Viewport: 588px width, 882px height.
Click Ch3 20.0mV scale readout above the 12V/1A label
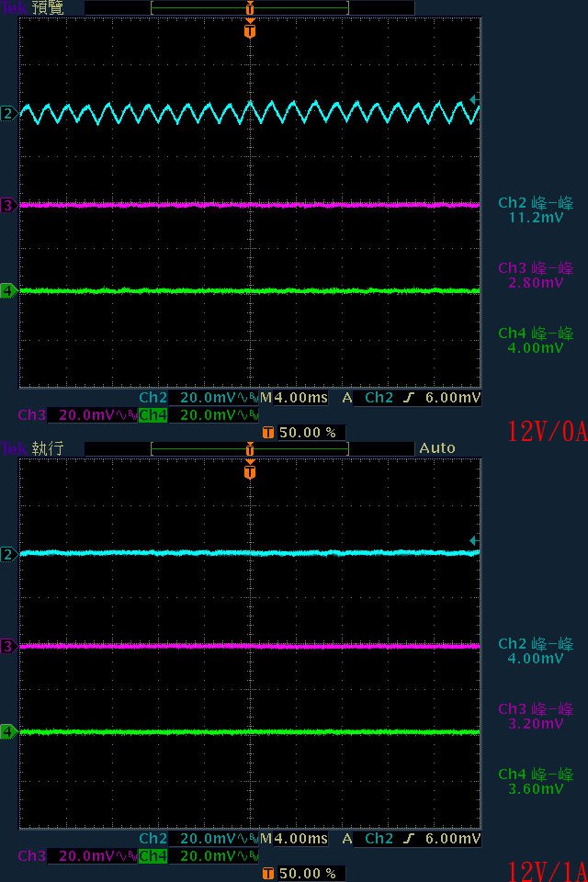78,856
